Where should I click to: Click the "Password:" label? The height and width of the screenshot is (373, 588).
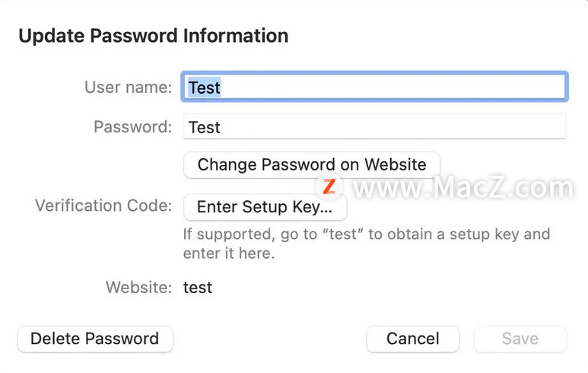133,127
